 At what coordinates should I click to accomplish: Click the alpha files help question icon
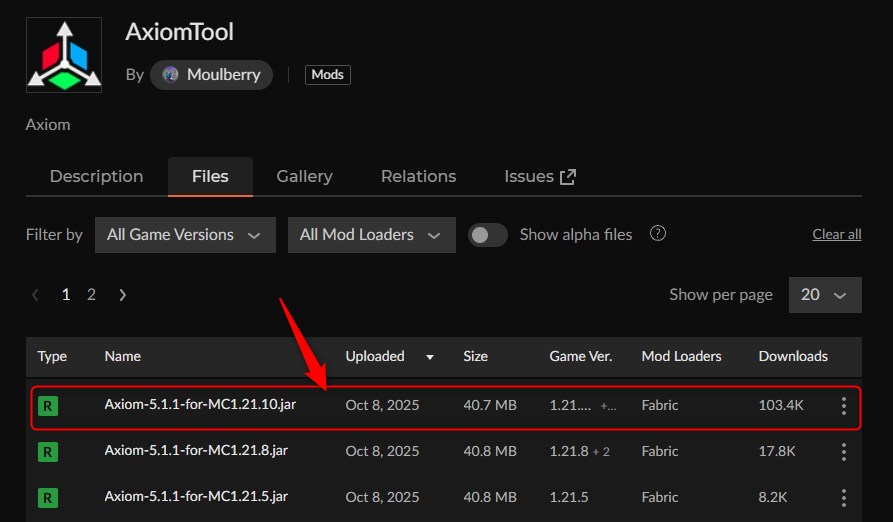click(x=658, y=234)
